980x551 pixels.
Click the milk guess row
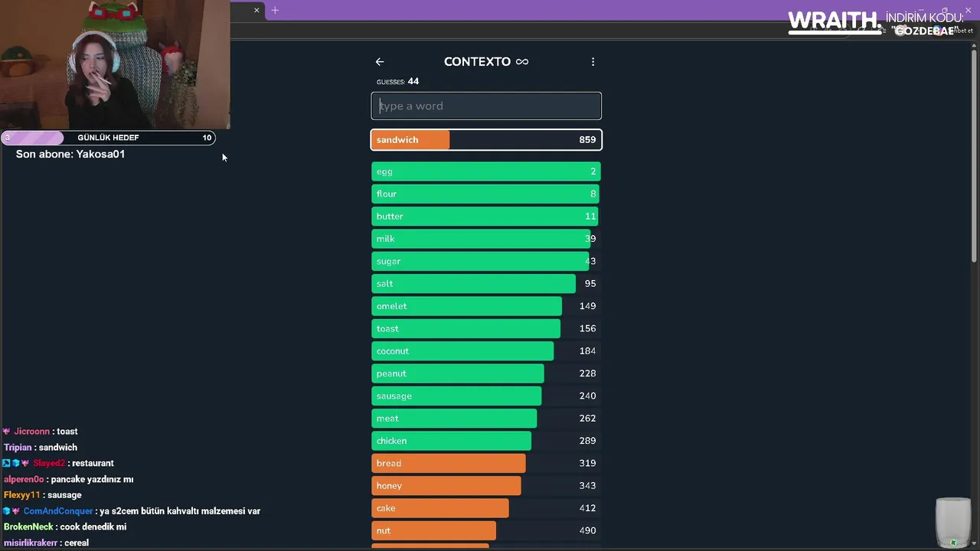486,239
